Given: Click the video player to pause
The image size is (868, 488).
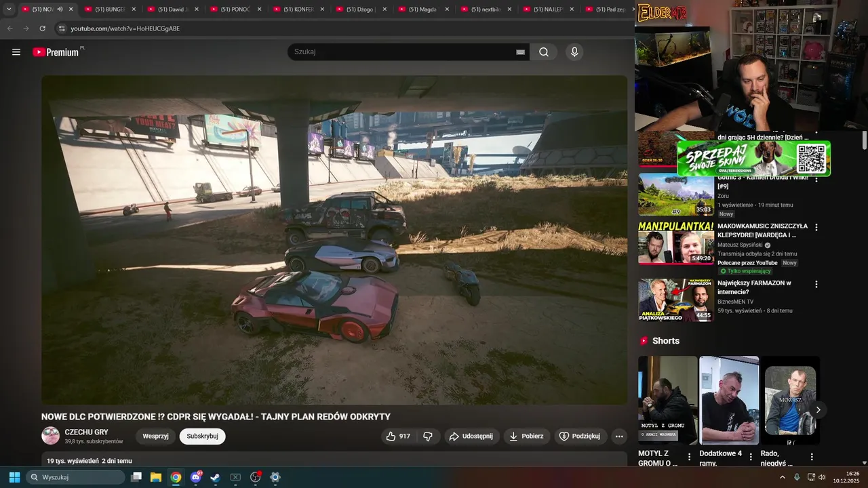Looking at the screenshot, I should point(334,240).
